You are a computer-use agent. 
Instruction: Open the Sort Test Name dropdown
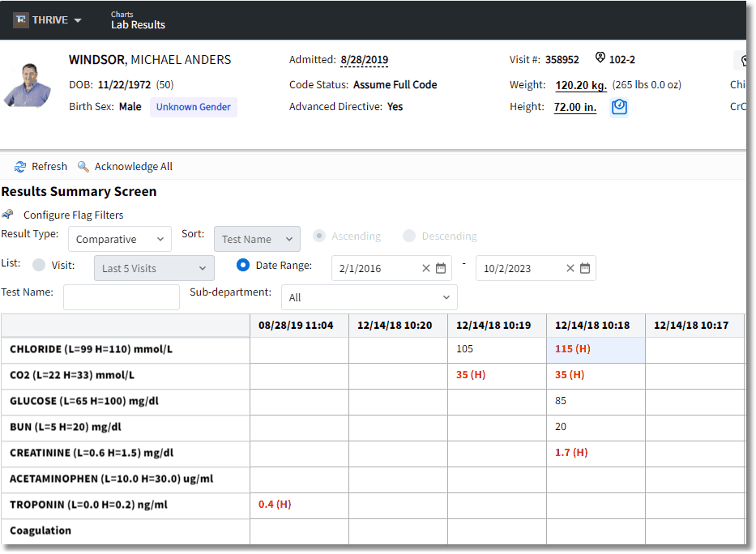(257, 239)
